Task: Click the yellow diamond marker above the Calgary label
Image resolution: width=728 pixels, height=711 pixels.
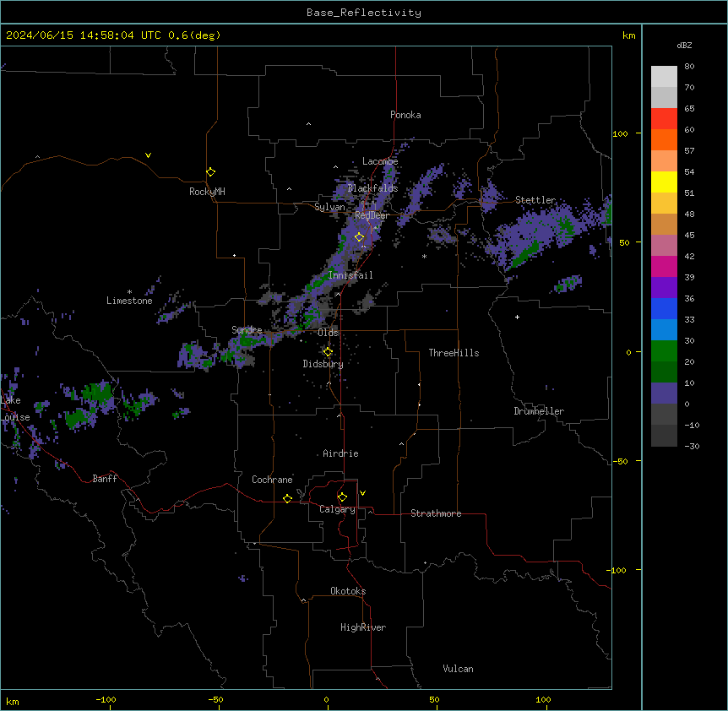Action: [342, 497]
